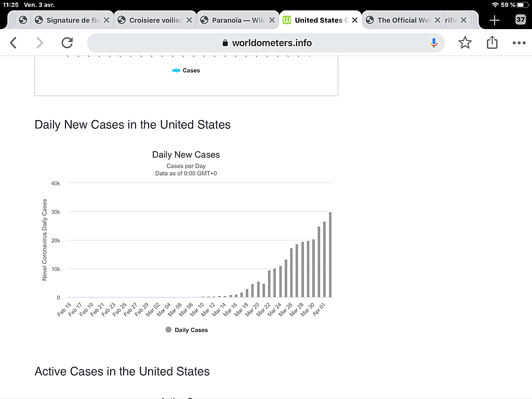Open the three-dot browser menu
The width and height of the screenshot is (532, 399).
point(519,43)
